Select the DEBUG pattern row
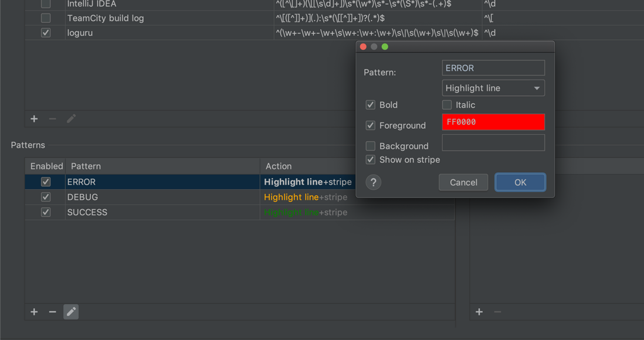The image size is (644, 340). [239, 197]
